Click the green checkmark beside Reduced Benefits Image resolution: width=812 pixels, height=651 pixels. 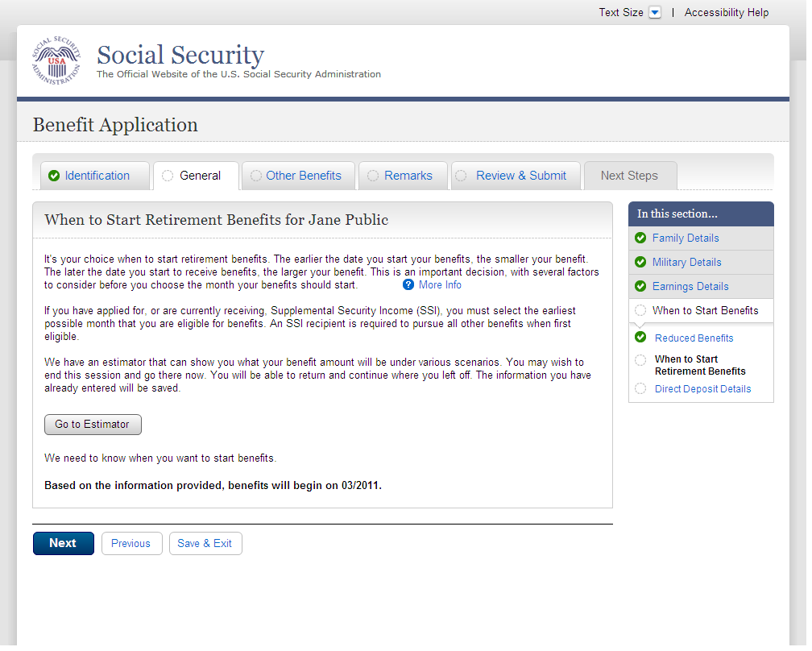(640, 338)
